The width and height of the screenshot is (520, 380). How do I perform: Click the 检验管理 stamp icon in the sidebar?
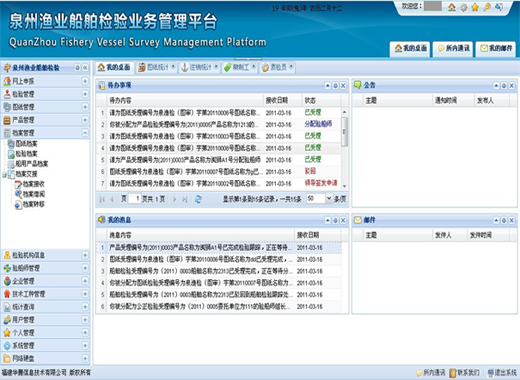7,94
